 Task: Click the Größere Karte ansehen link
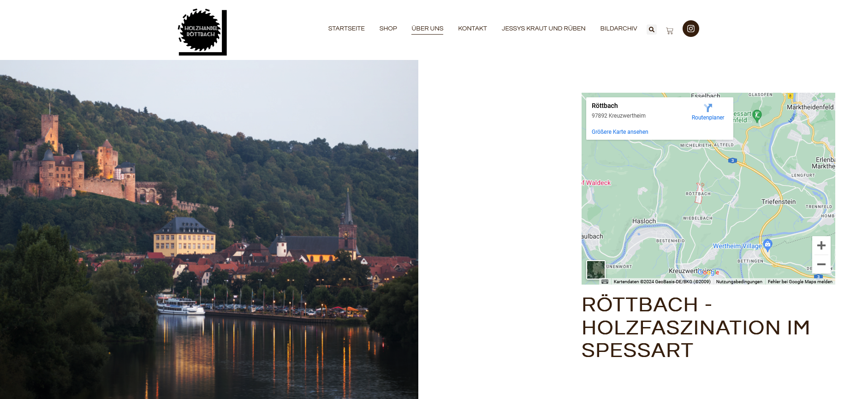pyautogui.click(x=620, y=132)
